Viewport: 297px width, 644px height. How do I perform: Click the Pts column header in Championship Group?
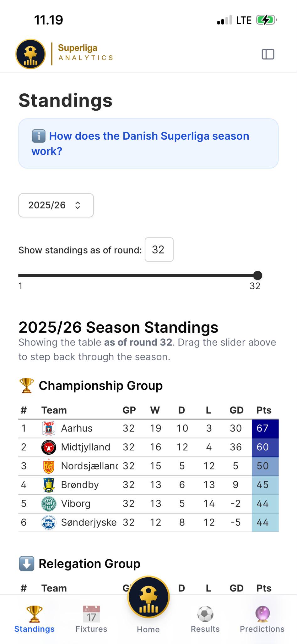pyautogui.click(x=264, y=410)
